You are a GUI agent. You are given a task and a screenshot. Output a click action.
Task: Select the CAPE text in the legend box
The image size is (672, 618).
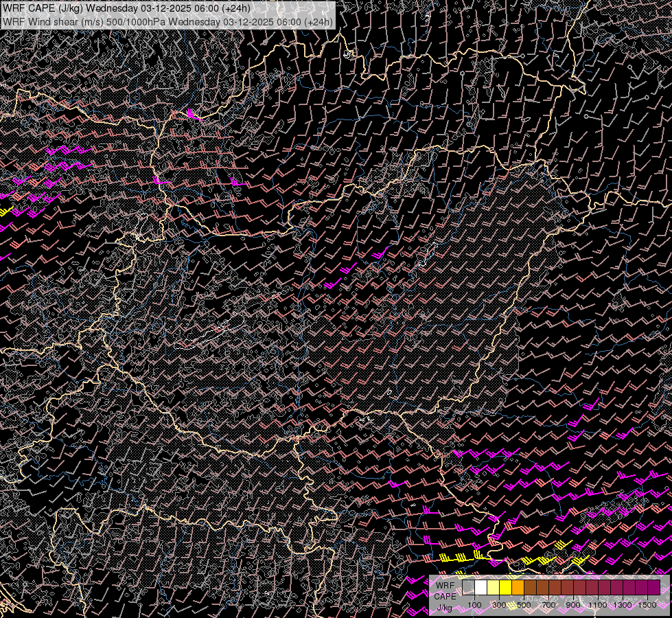tap(445, 596)
